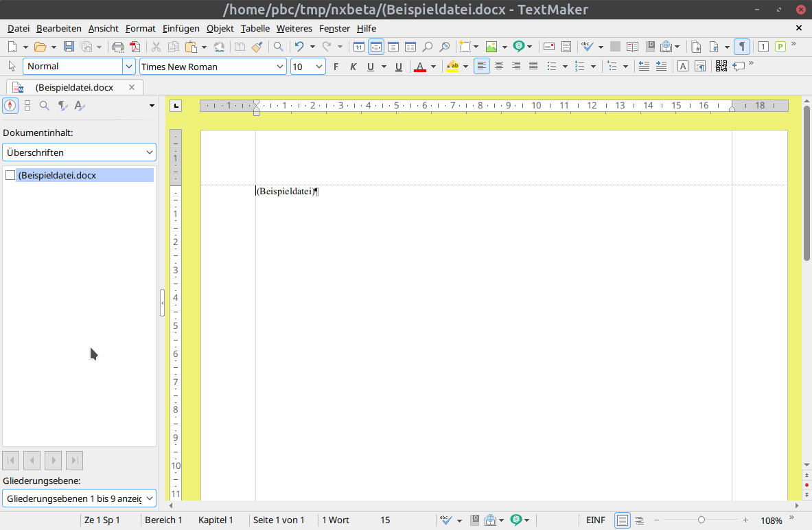Save the document with the floppy icon
Image resolution: width=812 pixels, height=530 pixels.
(x=69, y=47)
